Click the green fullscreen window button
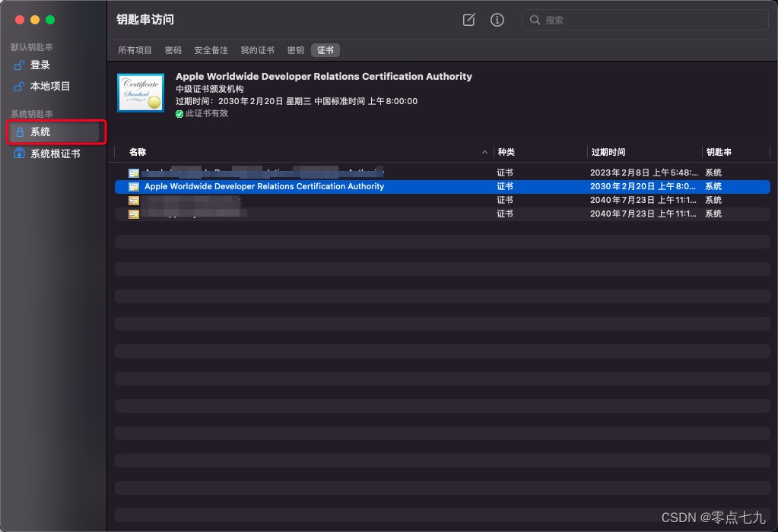 click(x=50, y=20)
